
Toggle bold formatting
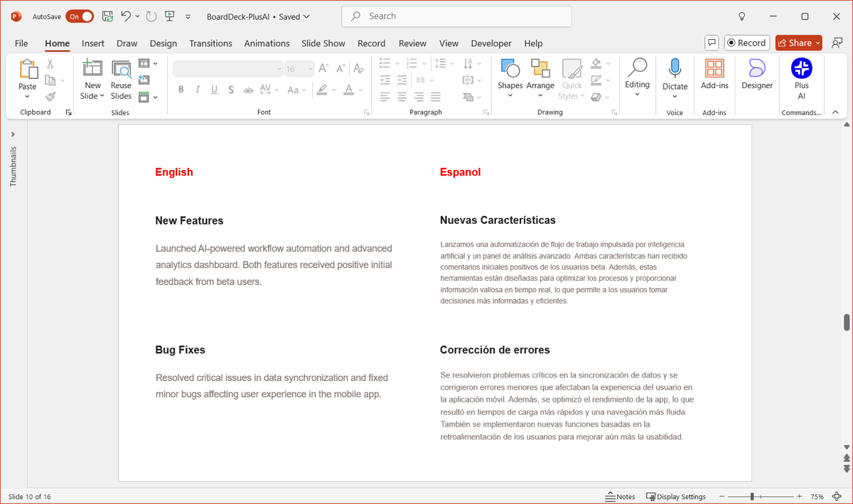(181, 90)
